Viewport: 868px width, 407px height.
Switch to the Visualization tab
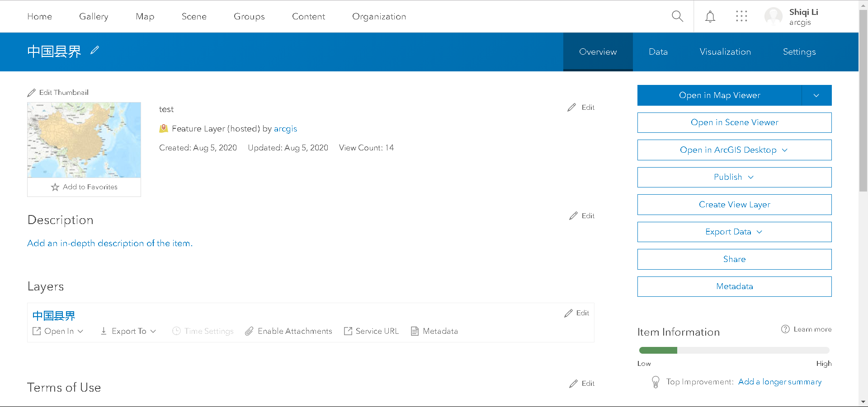[726, 52]
